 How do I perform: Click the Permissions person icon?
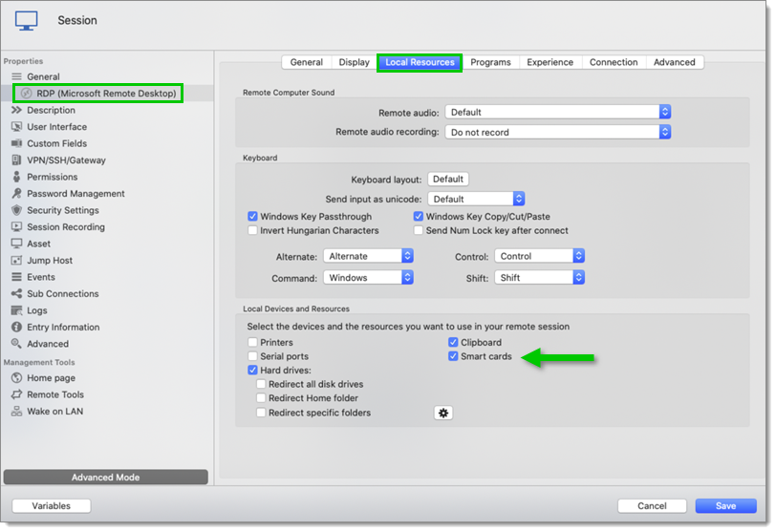[17, 177]
